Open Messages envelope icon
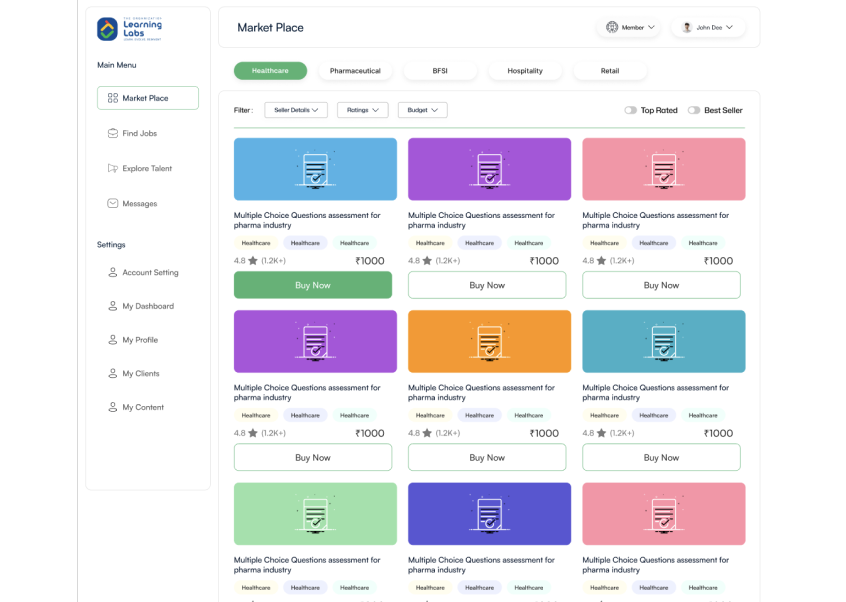 pos(113,203)
